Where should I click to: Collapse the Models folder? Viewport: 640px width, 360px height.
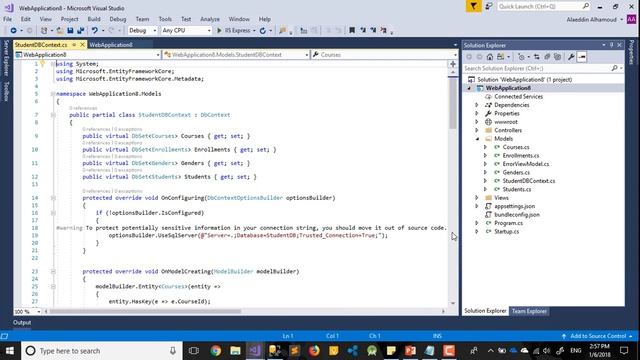pyautogui.click(x=477, y=139)
